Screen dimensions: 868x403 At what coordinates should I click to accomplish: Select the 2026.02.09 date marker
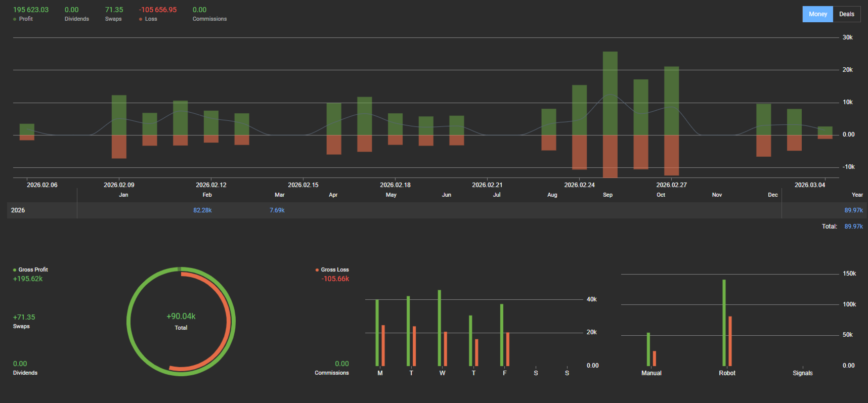[119, 185]
